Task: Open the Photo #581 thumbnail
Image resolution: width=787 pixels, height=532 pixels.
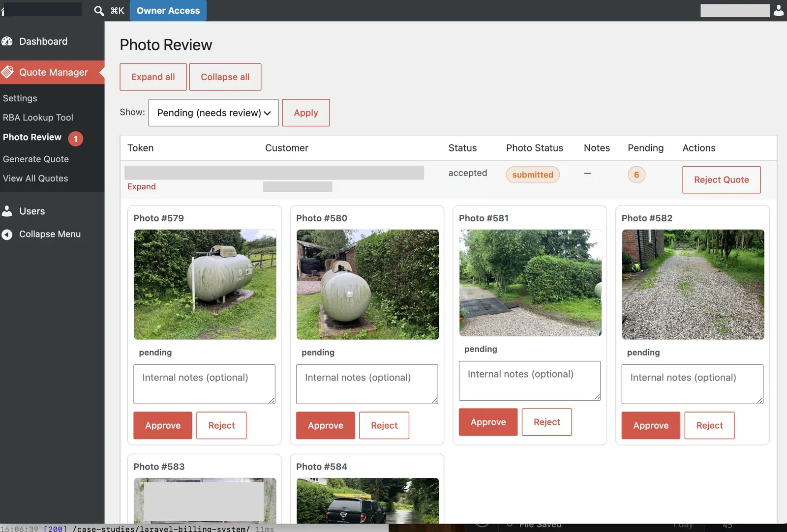Action: point(530,283)
